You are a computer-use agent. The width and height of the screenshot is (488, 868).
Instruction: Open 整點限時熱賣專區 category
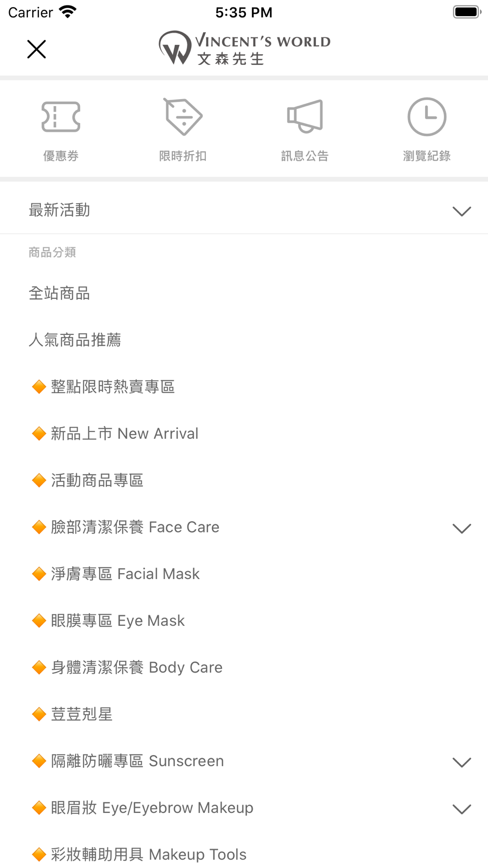pos(113,387)
